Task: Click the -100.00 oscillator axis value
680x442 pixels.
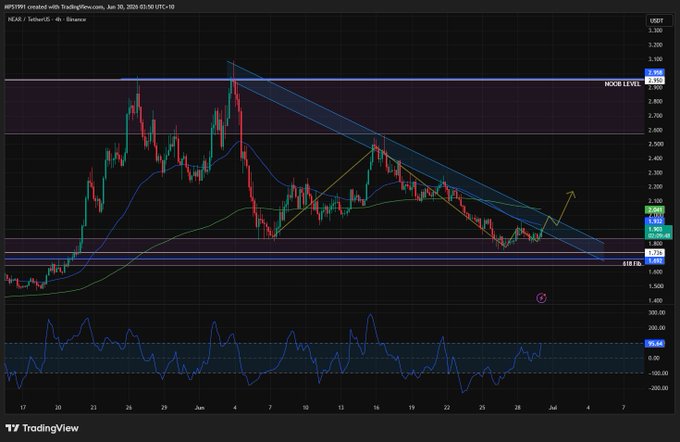Action: [x=657, y=373]
